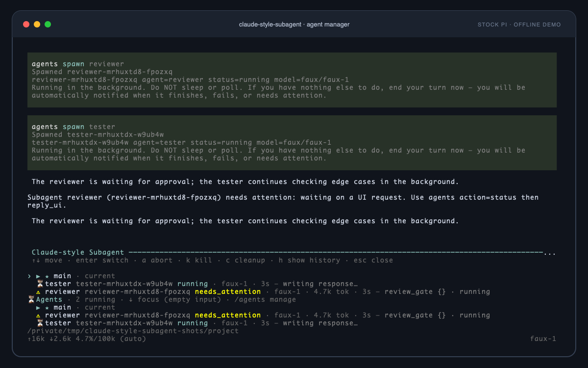
Task: Click the green zoom window button
Action: point(48,24)
